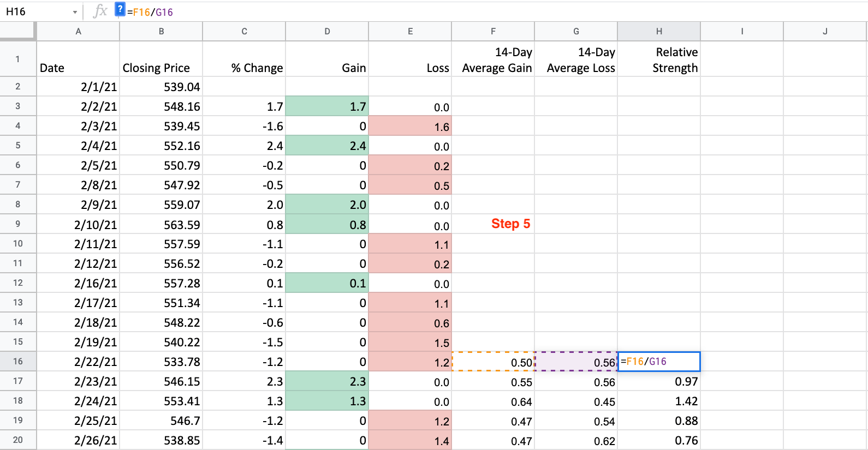868x450 pixels.
Task: Select row 16 header
Action: pyautogui.click(x=18, y=361)
